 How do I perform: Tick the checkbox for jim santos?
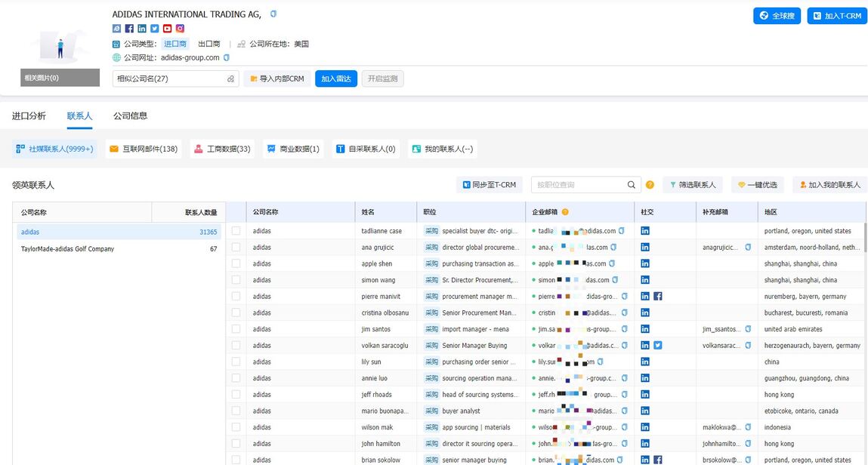[x=236, y=329]
